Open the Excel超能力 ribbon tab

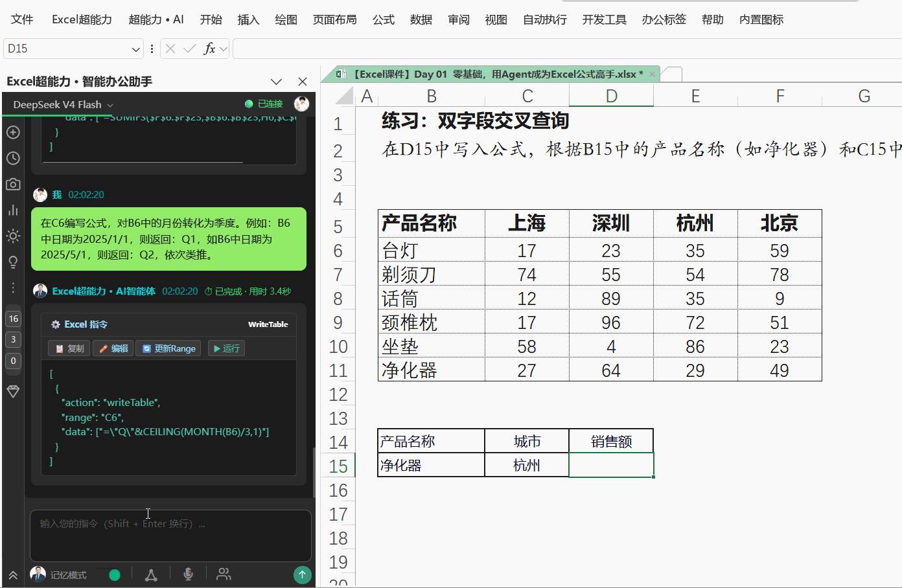(82, 19)
